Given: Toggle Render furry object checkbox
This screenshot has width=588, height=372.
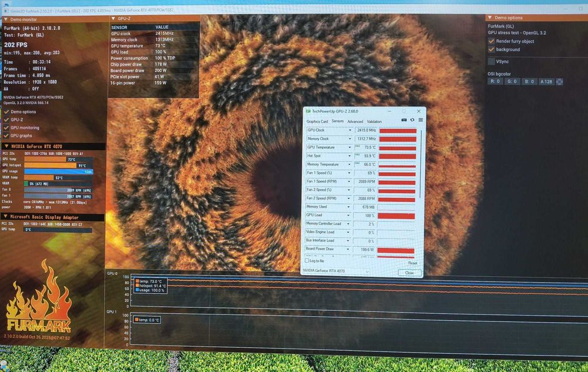Looking at the screenshot, I should click(x=491, y=41).
